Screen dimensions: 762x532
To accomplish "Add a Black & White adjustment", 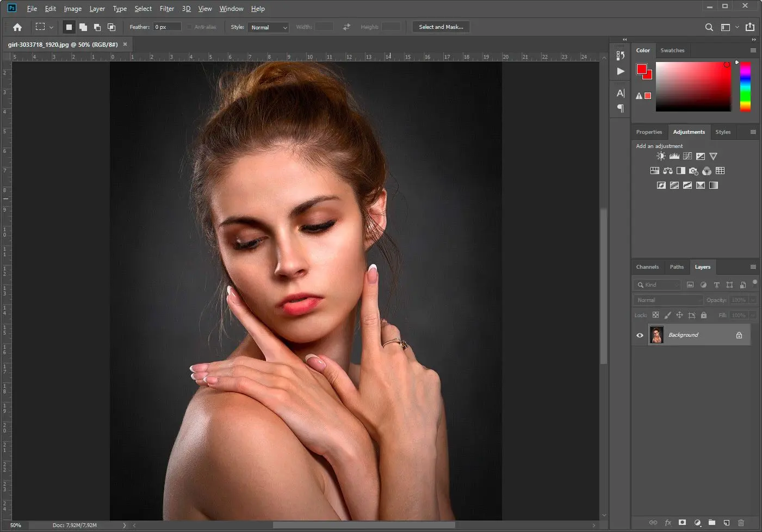I will coord(681,170).
